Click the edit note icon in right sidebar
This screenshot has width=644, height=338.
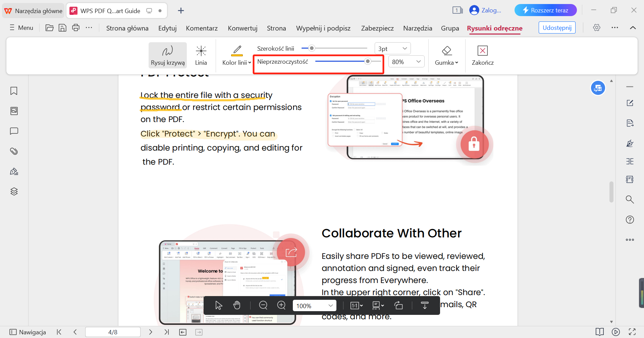630,103
